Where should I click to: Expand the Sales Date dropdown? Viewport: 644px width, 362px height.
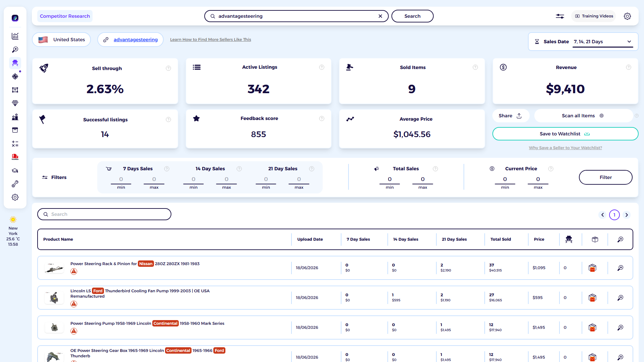(603, 42)
